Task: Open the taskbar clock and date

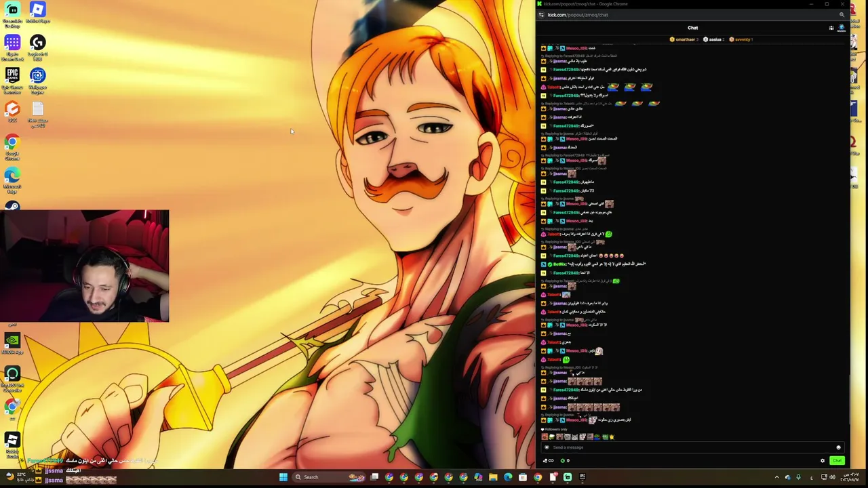Action: pyautogui.click(x=850, y=477)
